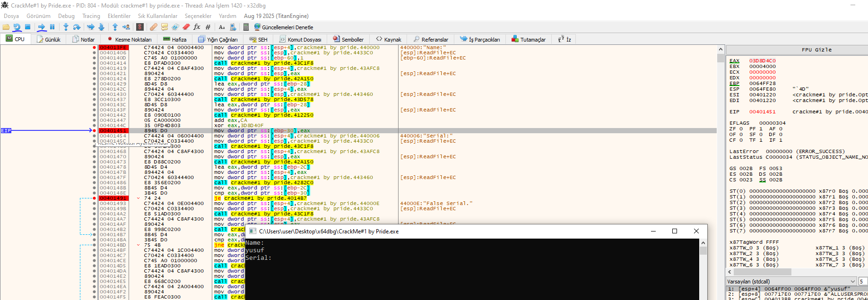Toggle breakpoint dot at address 00401451
This screenshot has width=868, height=300.
95,130
